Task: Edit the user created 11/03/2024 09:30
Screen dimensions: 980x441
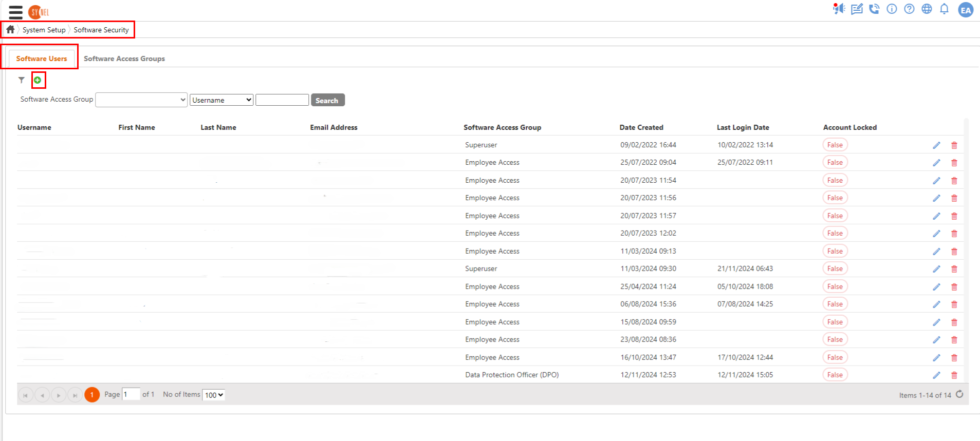Action: [x=936, y=269]
